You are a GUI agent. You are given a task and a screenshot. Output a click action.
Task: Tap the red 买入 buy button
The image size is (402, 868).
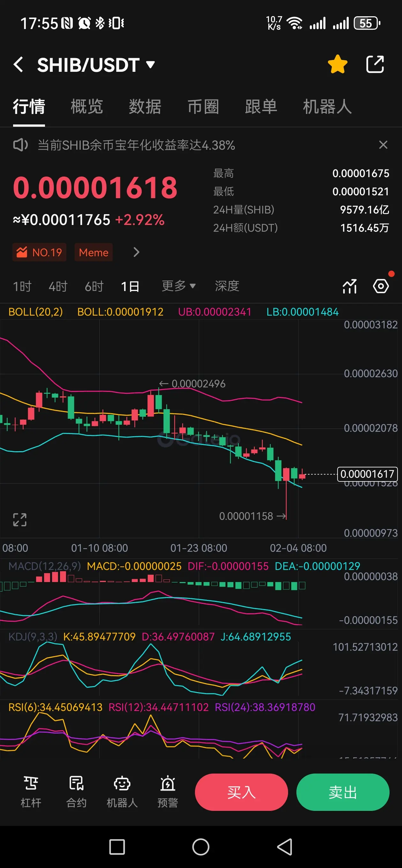coord(241,792)
